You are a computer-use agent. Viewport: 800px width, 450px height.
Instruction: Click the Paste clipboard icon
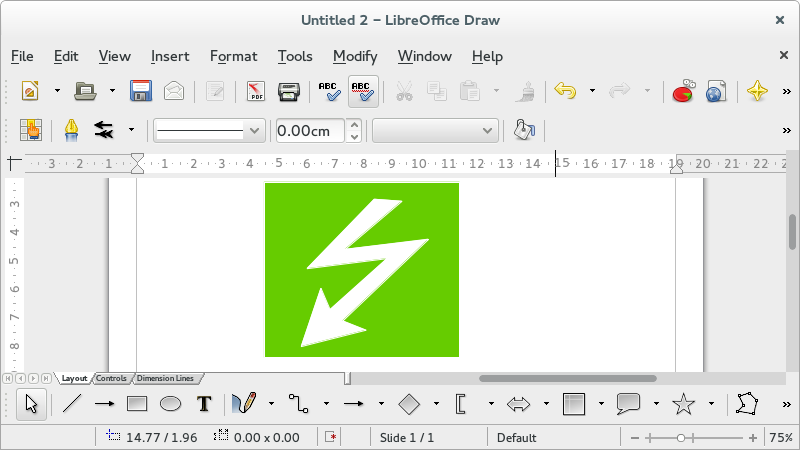click(469, 91)
